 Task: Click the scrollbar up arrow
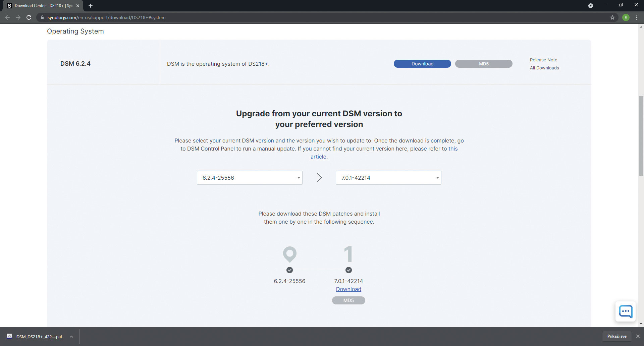(x=641, y=26)
